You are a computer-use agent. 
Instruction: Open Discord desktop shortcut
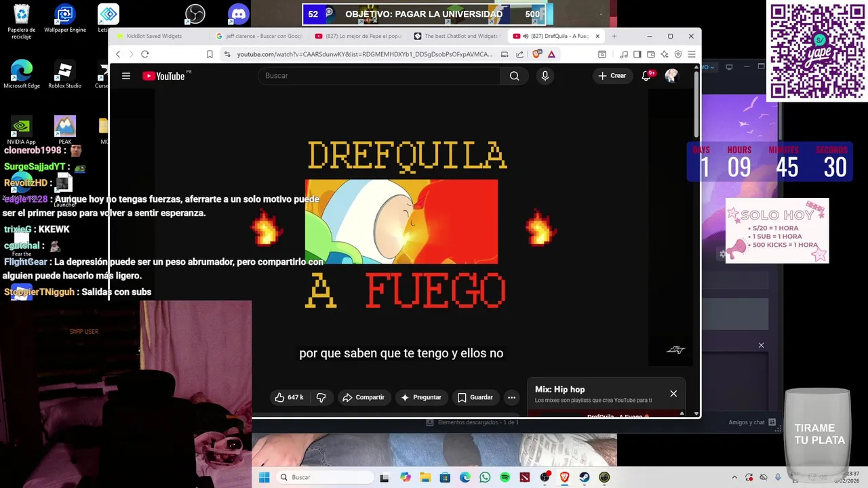pyautogui.click(x=239, y=14)
